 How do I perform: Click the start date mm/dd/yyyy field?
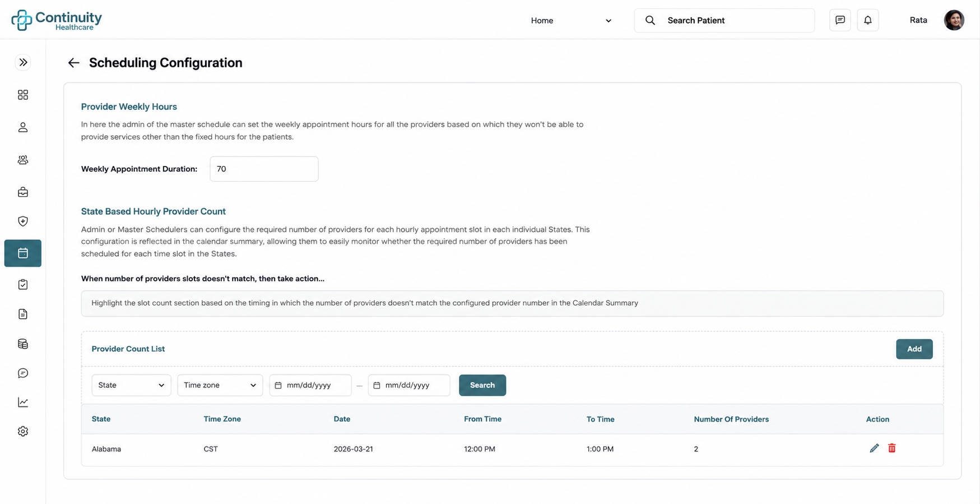pos(310,385)
